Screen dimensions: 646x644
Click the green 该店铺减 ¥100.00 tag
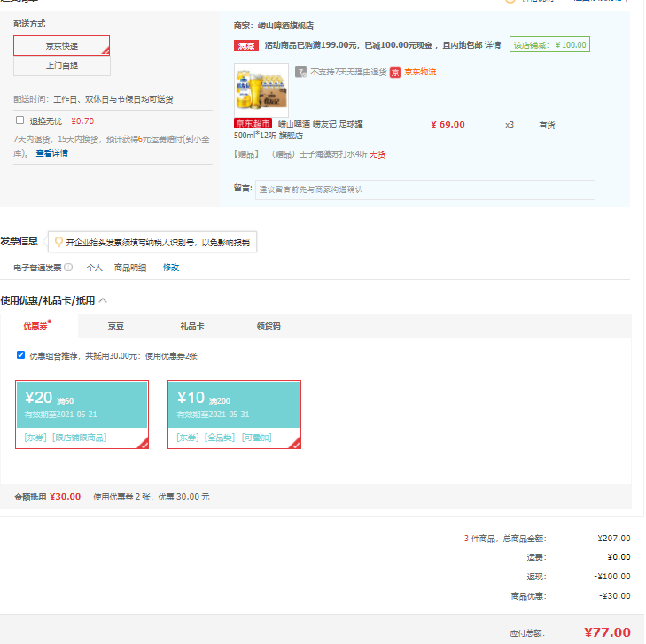coord(549,45)
